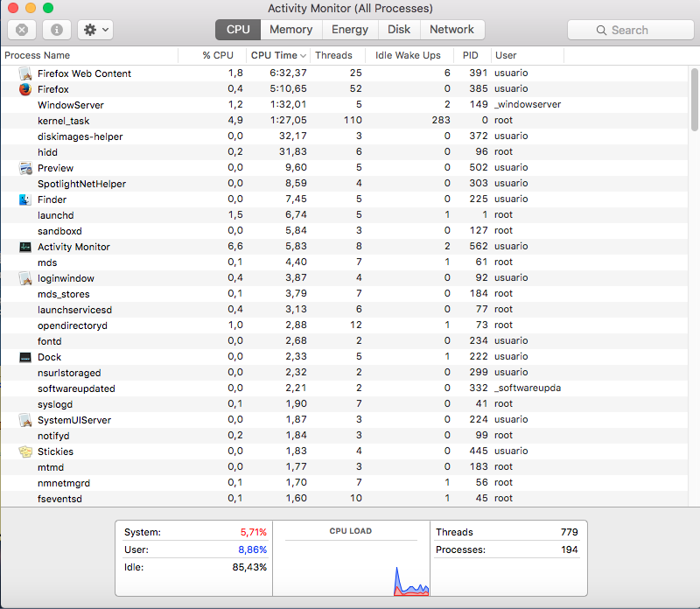Open the gear action menu in the toolbar

[92, 29]
